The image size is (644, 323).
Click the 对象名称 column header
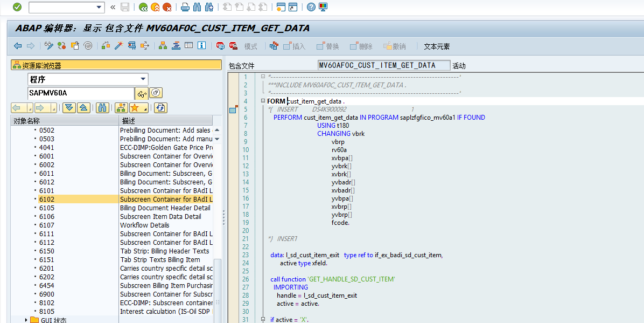coord(65,121)
